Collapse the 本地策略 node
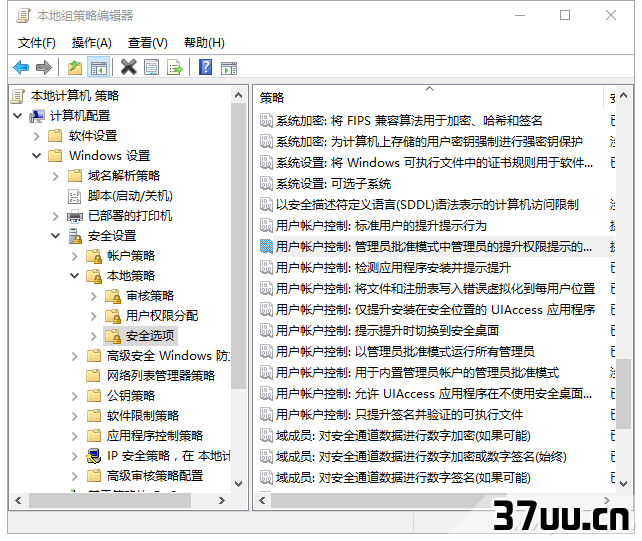This screenshot has width=642, height=541. point(75,276)
